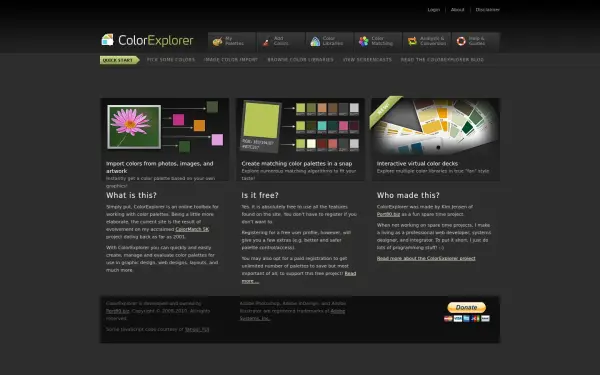Screen dimensions: 600x375
Task: Click the Quick Start label
Action: click(x=119, y=60)
